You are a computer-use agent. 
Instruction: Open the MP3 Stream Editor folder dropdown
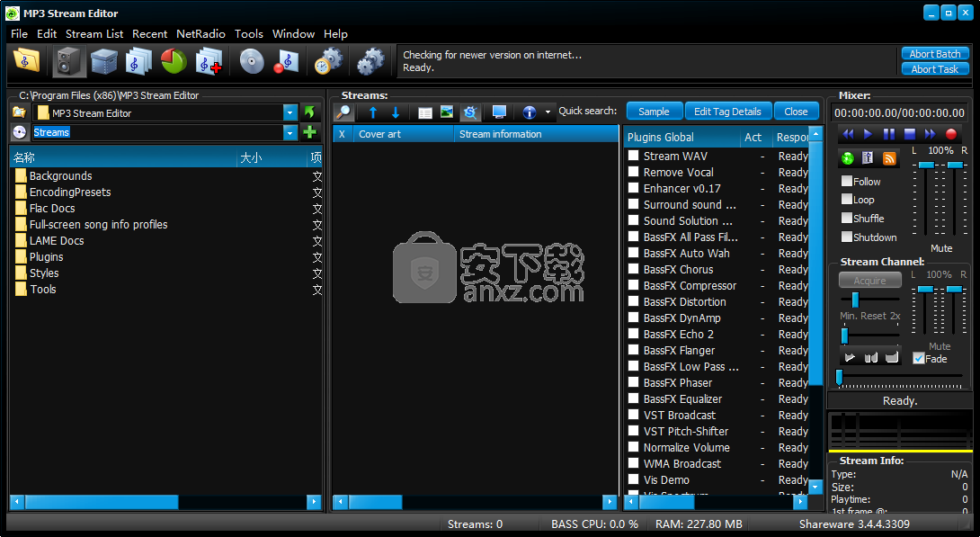click(290, 112)
